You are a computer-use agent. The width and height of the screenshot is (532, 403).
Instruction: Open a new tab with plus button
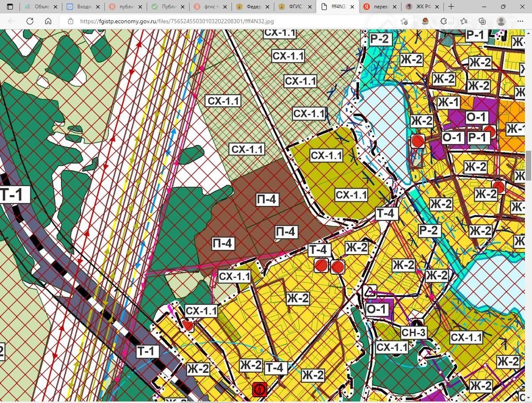(x=451, y=7)
